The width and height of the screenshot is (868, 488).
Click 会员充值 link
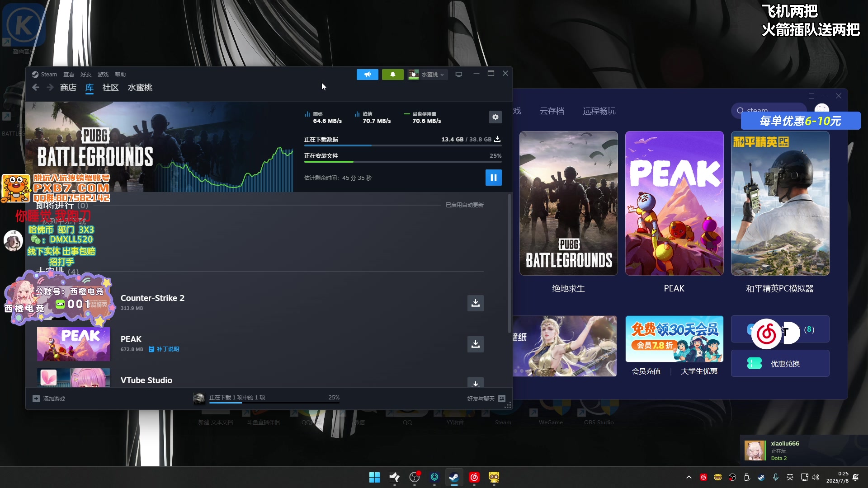tap(646, 371)
